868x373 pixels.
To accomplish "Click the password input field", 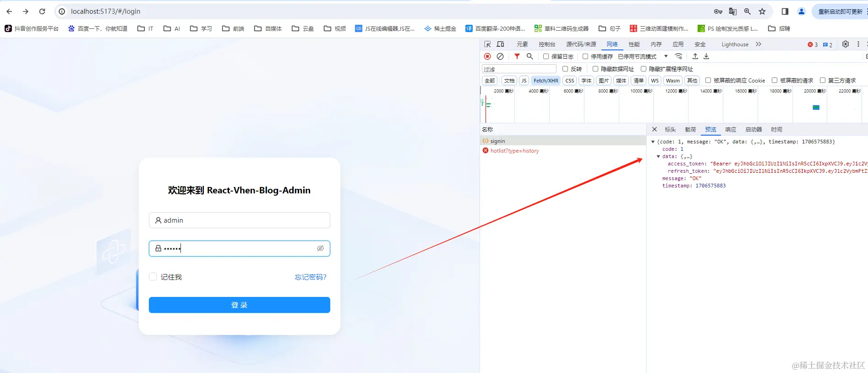I will pyautogui.click(x=240, y=248).
